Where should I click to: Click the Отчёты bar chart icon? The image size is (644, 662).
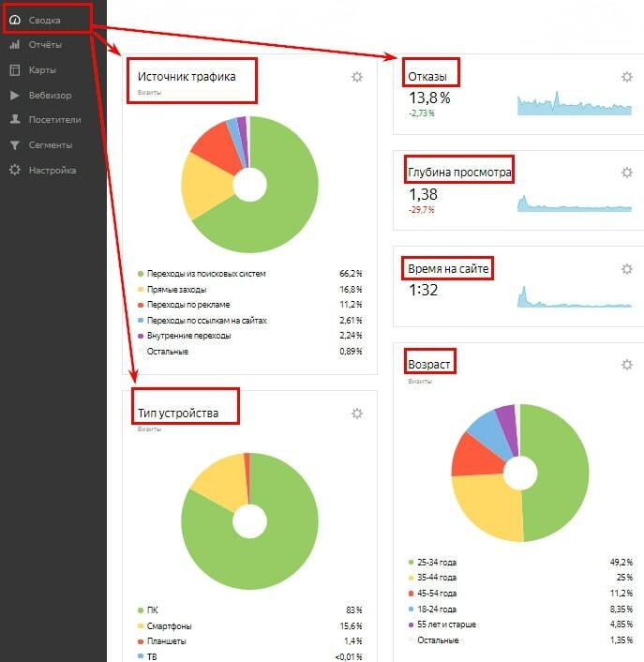coord(15,44)
